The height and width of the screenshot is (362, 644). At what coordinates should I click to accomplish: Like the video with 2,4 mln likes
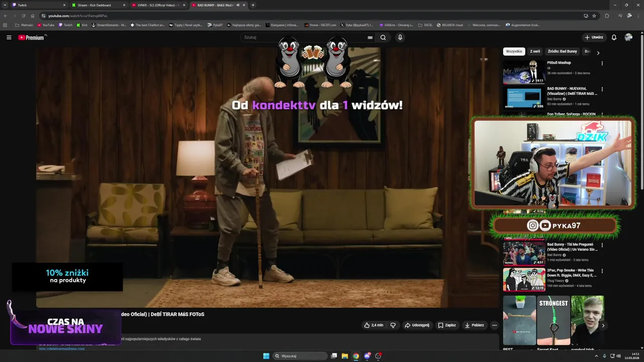[374, 325]
